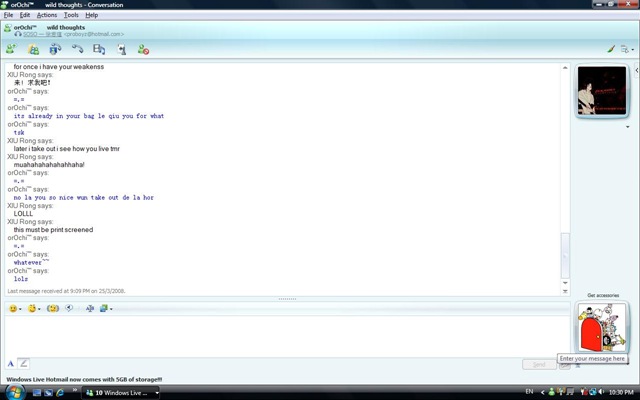This screenshot has width=640, height=400.
Task: Click message 'no la you so nice'
Action: 84,198
